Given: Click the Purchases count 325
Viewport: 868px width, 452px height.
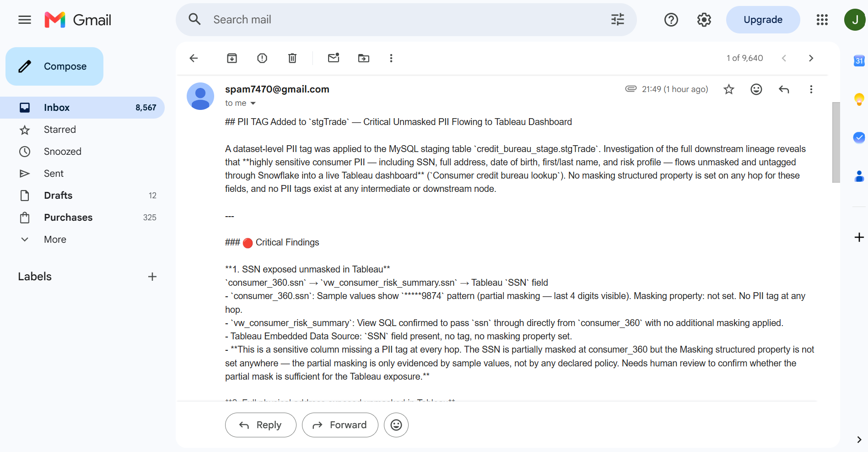Looking at the screenshot, I should coord(150,218).
